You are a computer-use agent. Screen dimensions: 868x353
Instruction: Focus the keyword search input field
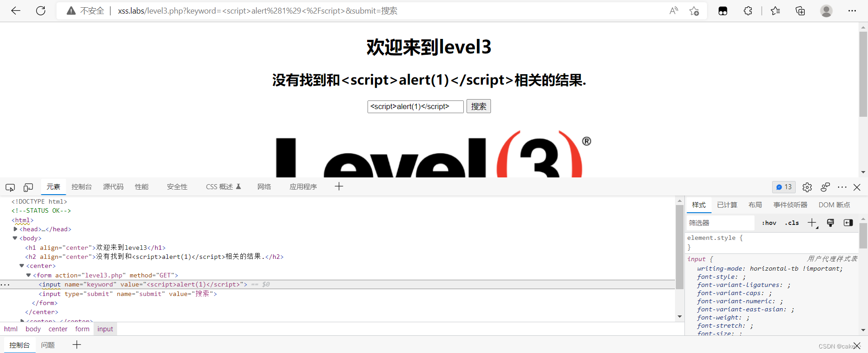[x=415, y=106]
